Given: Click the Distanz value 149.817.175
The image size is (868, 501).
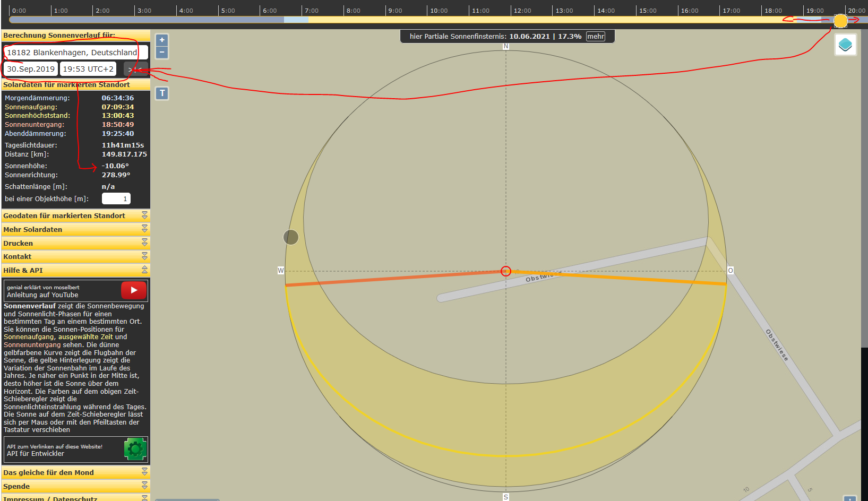Looking at the screenshot, I should [124, 154].
